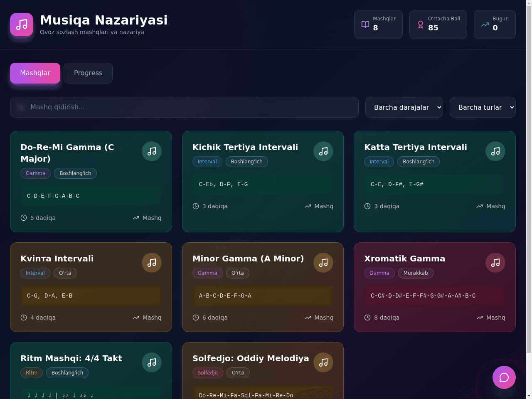Click the C-G, D-A, E-B notes

[x=50, y=296]
